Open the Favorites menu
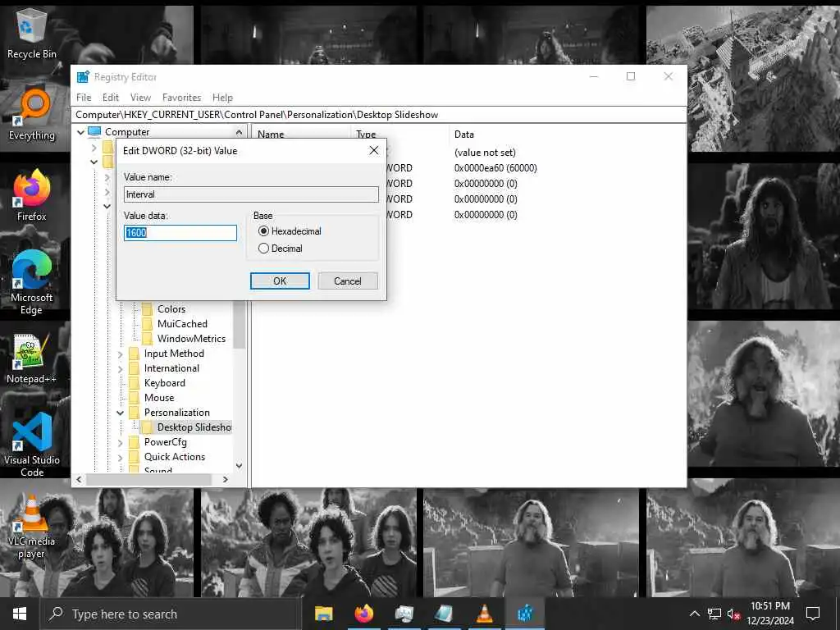Screen dimensions: 840x630 coord(181,98)
